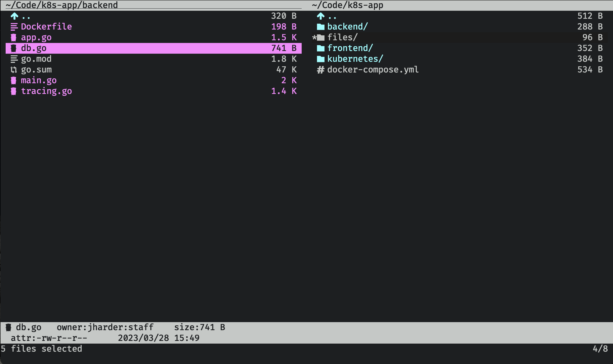Select go.mod in the file list

36,59
